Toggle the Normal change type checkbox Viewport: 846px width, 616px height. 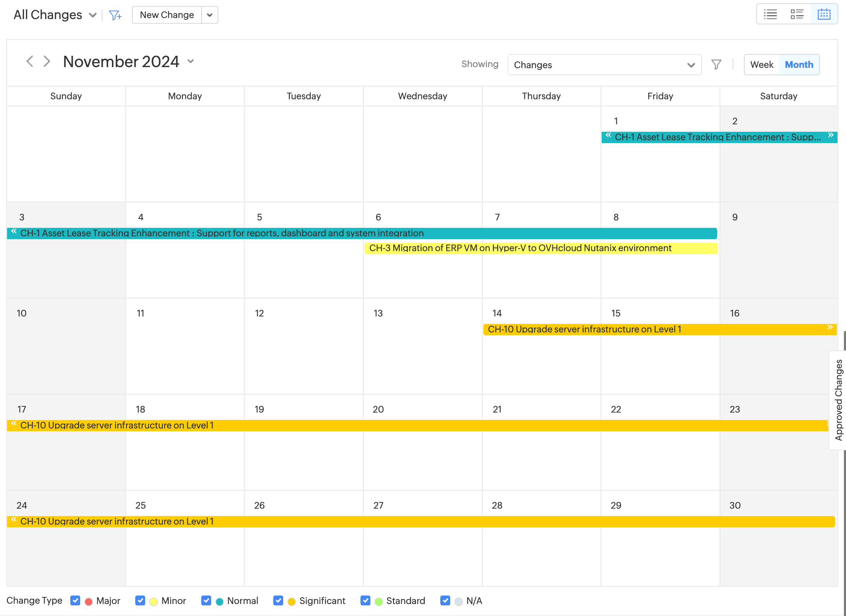pos(206,600)
